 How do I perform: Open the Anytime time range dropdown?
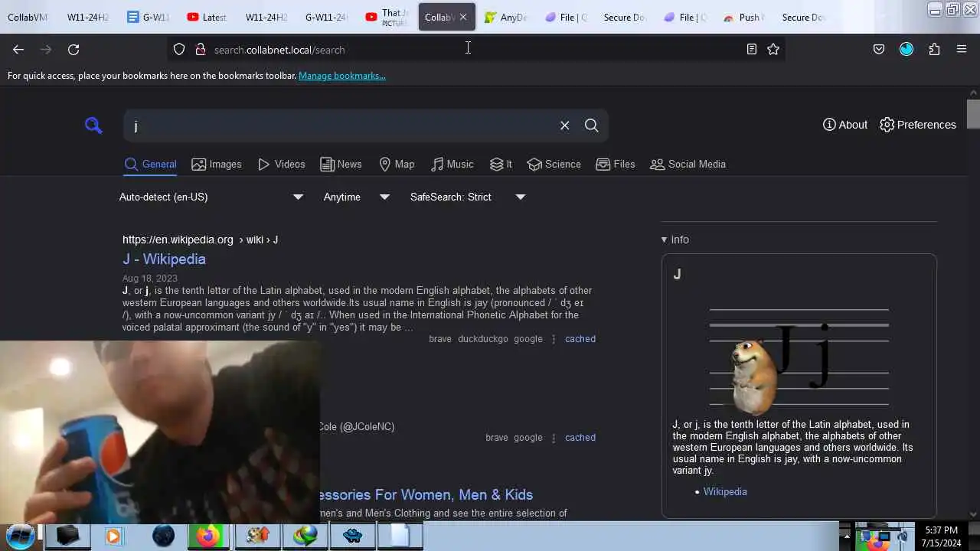357,197
